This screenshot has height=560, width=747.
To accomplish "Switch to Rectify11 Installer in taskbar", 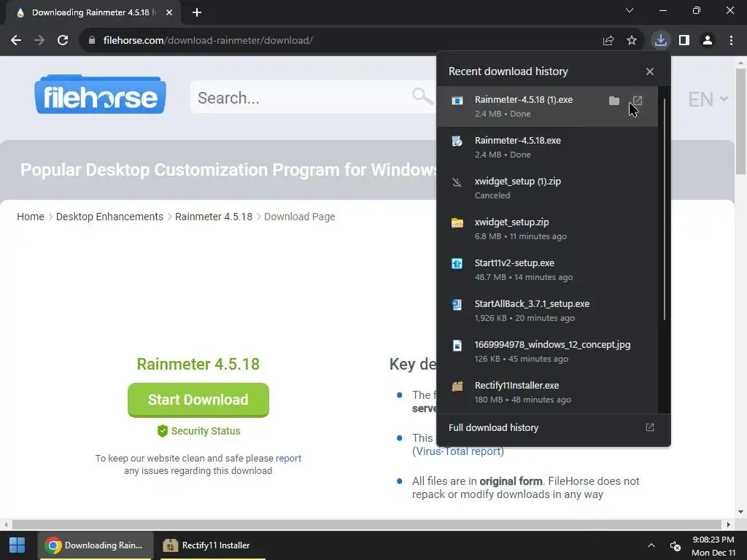I will click(x=212, y=545).
